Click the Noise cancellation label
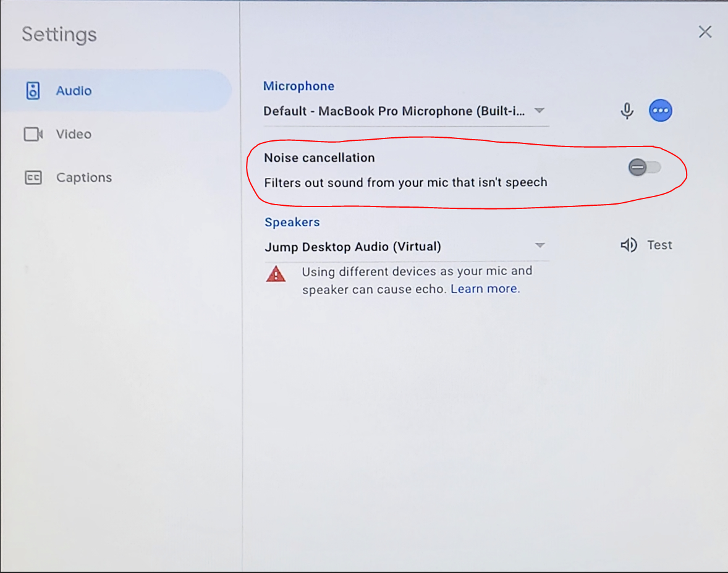The image size is (728, 573). pos(320,158)
